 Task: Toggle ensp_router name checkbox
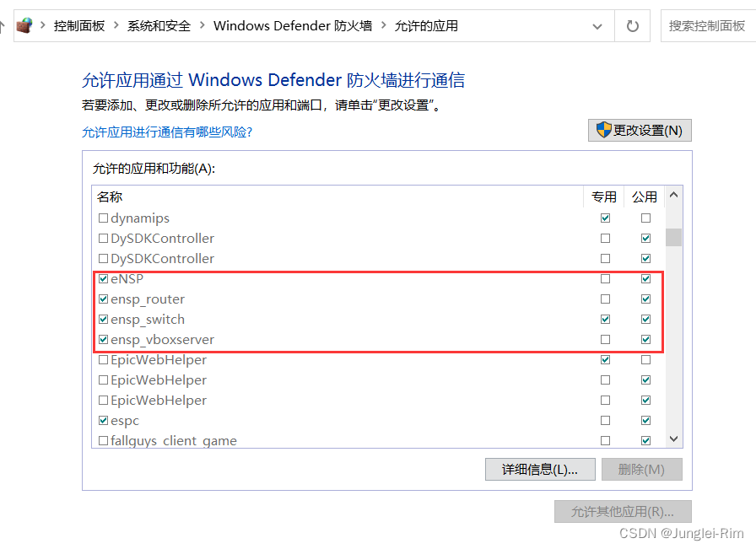tap(103, 299)
